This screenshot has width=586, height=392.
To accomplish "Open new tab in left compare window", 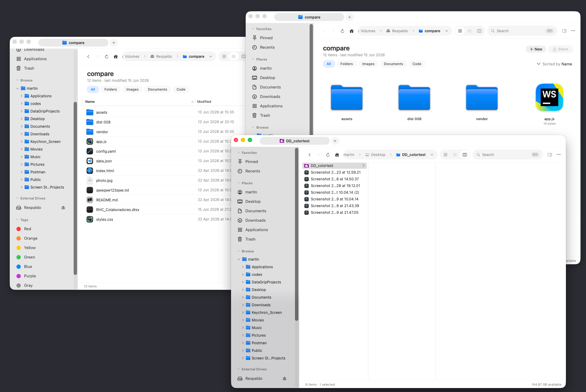I will pyautogui.click(x=114, y=43).
